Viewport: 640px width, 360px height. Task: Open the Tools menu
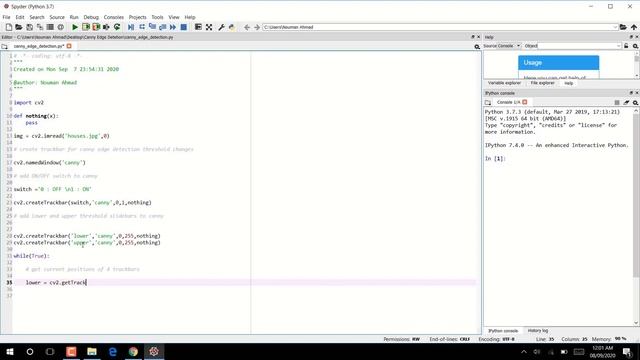(x=157, y=17)
